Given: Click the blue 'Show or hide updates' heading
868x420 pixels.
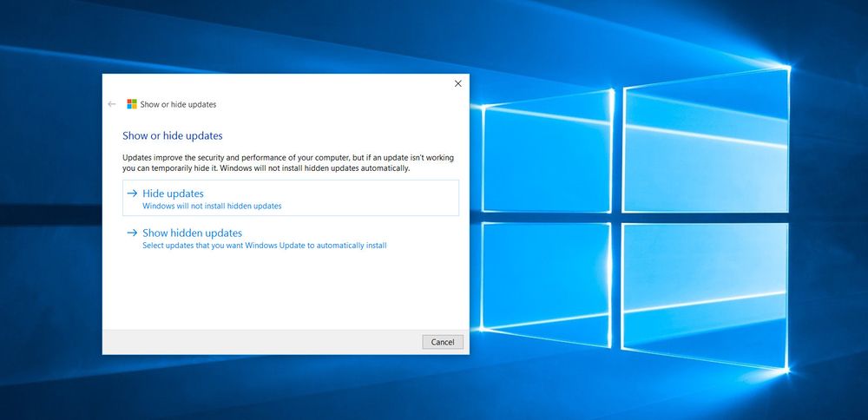Looking at the screenshot, I should pos(172,135).
